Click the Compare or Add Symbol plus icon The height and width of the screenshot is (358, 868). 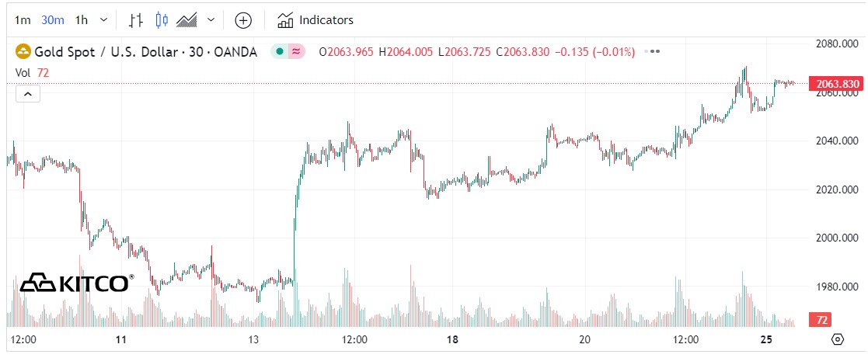243,20
